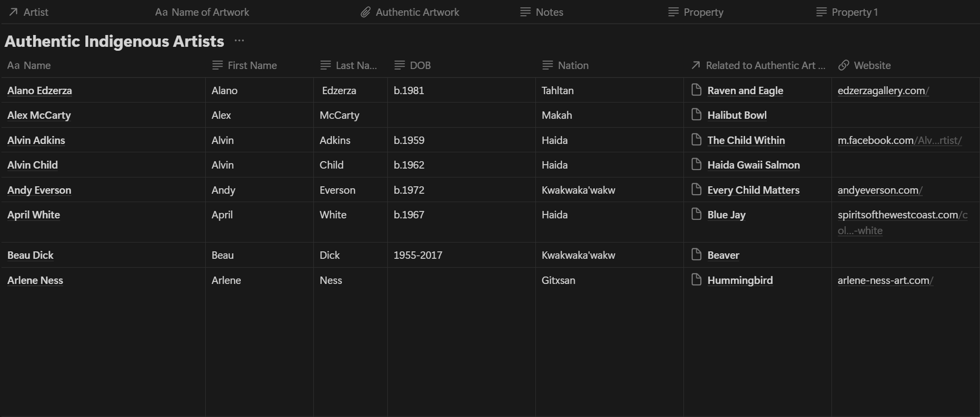This screenshot has height=417, width=980.
Task: Select the Property 1 column header
Action: (x=854, y=12)
